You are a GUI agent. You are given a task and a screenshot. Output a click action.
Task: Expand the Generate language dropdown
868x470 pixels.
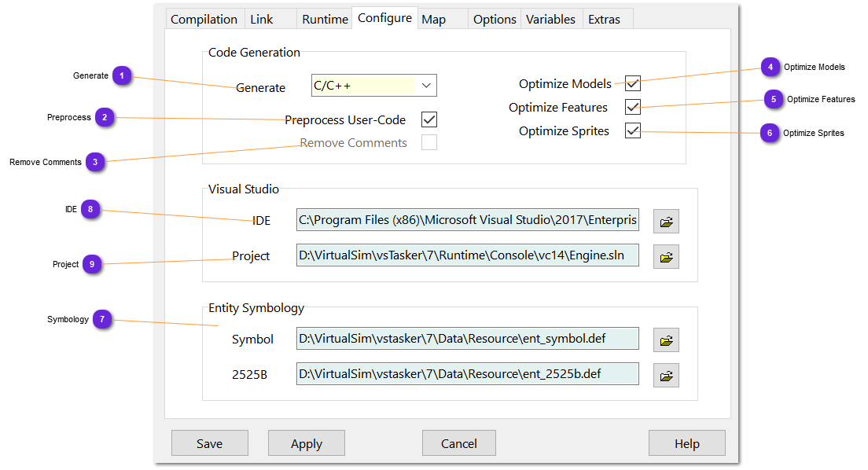(425, 85)
